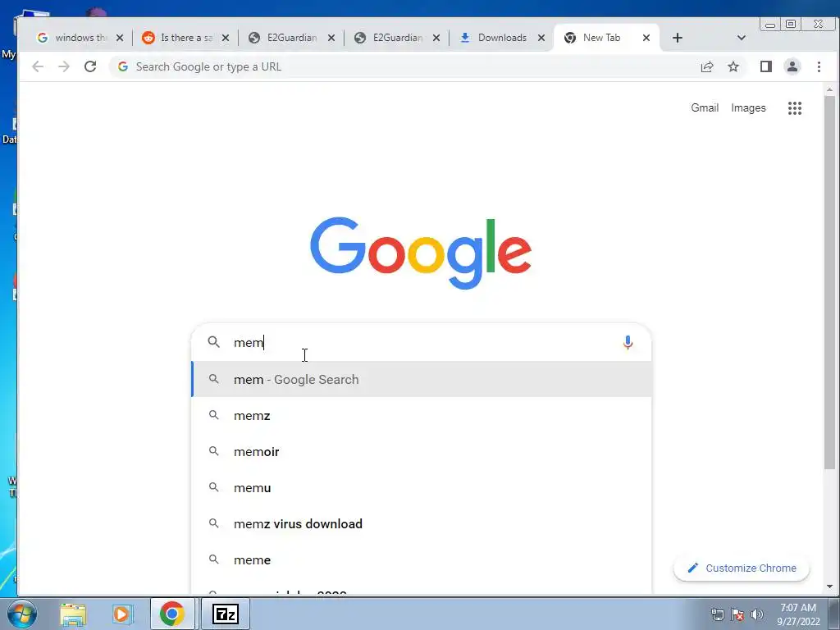Viewport: 840px width, 630px height.
Task: Select the 'meme' suggestion
Action: pyautogui.click(x=422, y=559)
